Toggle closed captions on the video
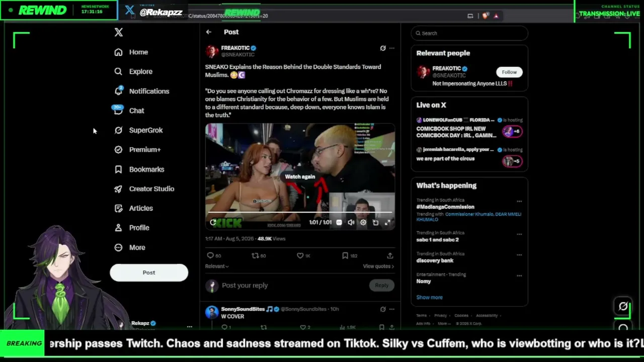The height and width of the screenshot is (362, 644). [339, 222]
